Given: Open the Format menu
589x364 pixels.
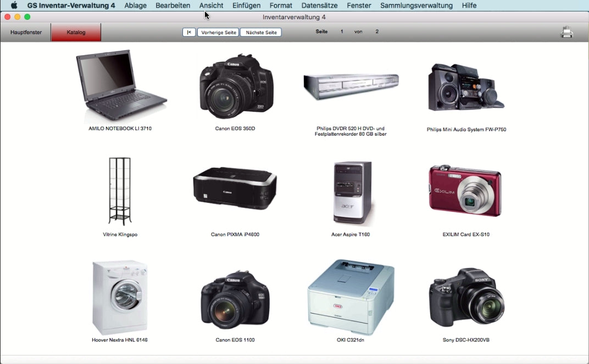Looking at the screenshot, I should [281, 5].
